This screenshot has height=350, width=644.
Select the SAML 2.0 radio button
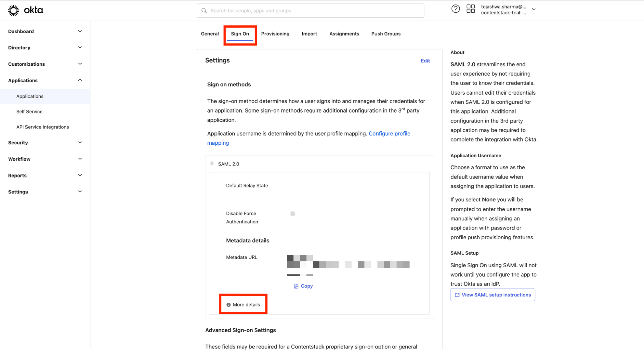pos(212,164)
